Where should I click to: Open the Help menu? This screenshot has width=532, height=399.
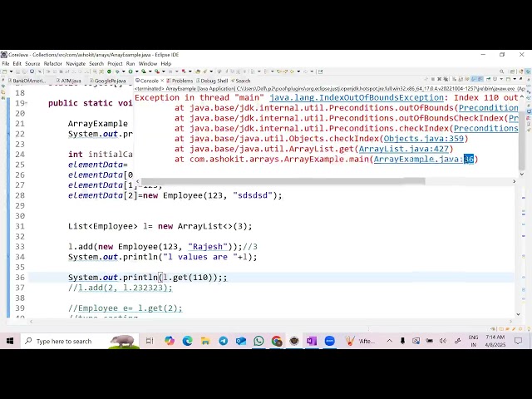click(x=166, y=63)
